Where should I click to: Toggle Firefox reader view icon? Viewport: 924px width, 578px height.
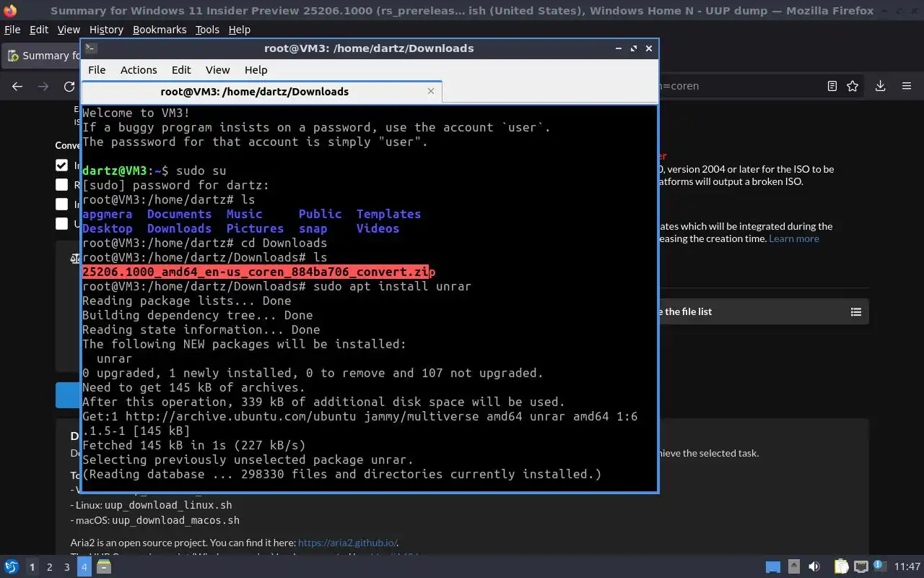tap(832, 86)
